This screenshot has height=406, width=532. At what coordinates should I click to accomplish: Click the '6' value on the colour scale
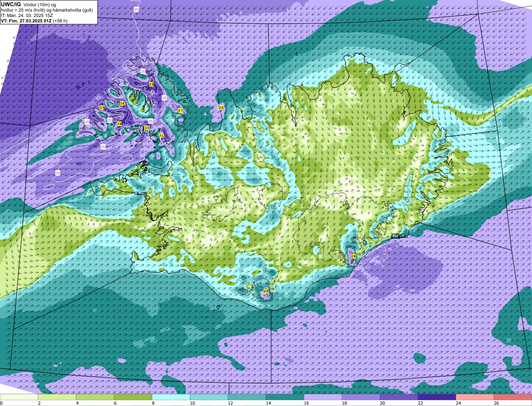[115, 403]
